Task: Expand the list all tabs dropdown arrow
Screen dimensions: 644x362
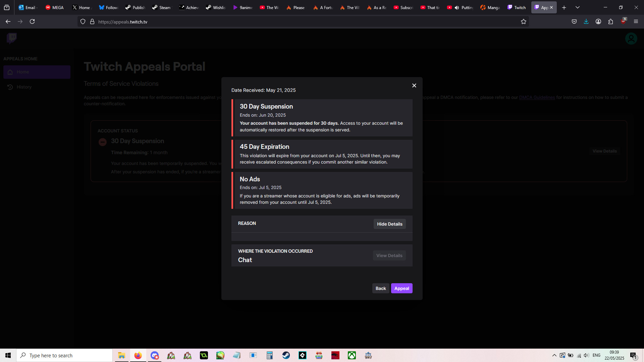Action: [578, 7]
